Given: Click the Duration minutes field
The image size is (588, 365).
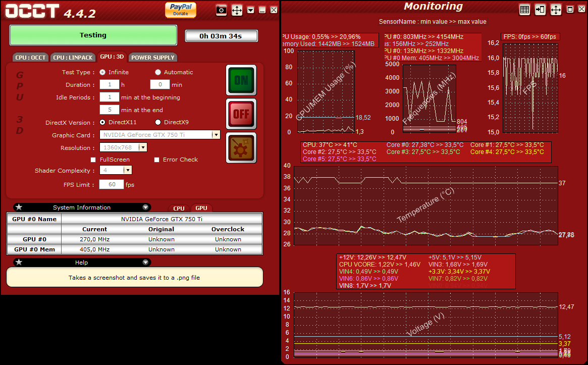Looking at the screenshot, I should (x=160, y=85).
